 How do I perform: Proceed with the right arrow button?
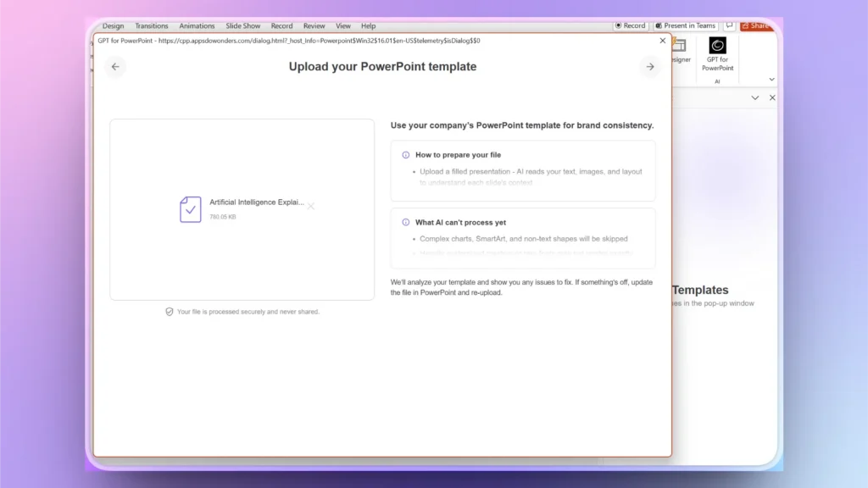click(650, 67)
